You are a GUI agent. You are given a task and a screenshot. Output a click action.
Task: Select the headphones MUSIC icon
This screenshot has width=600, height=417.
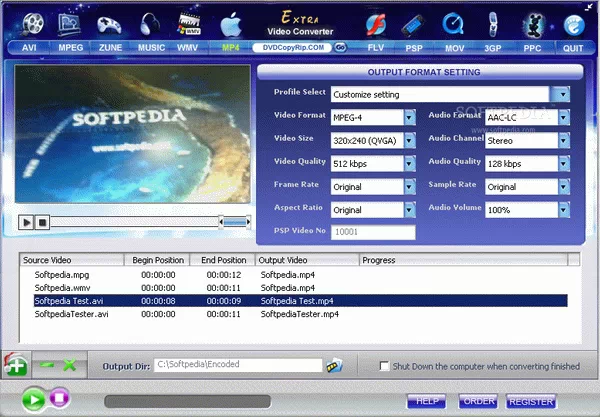click(x=151, y=21)
